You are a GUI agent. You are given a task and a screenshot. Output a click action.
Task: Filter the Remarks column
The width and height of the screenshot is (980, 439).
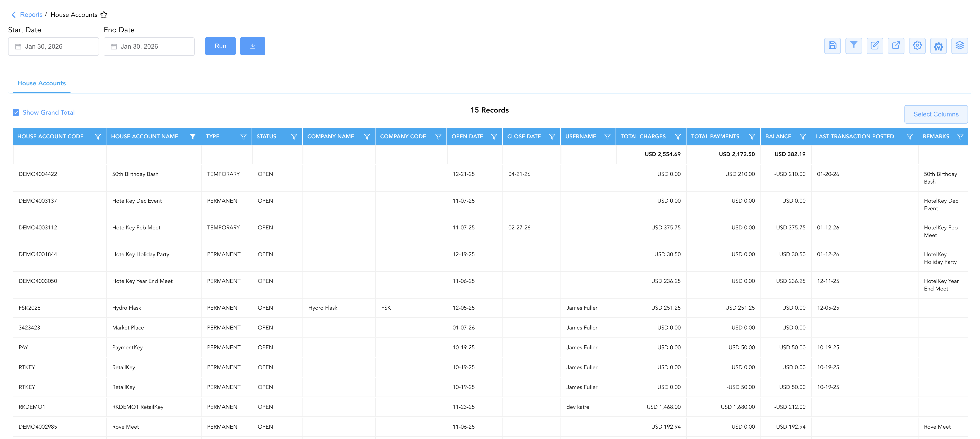click(x=960, y=137)
